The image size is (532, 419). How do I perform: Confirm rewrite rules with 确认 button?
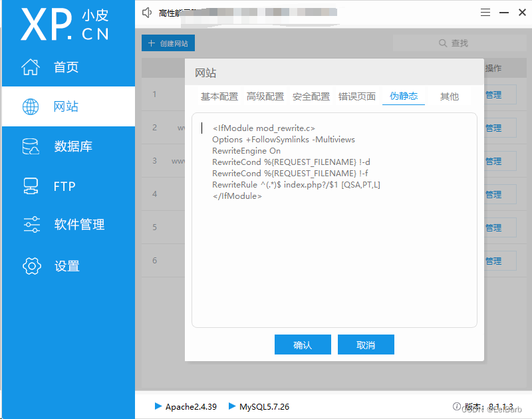click(x=303, y=345)
